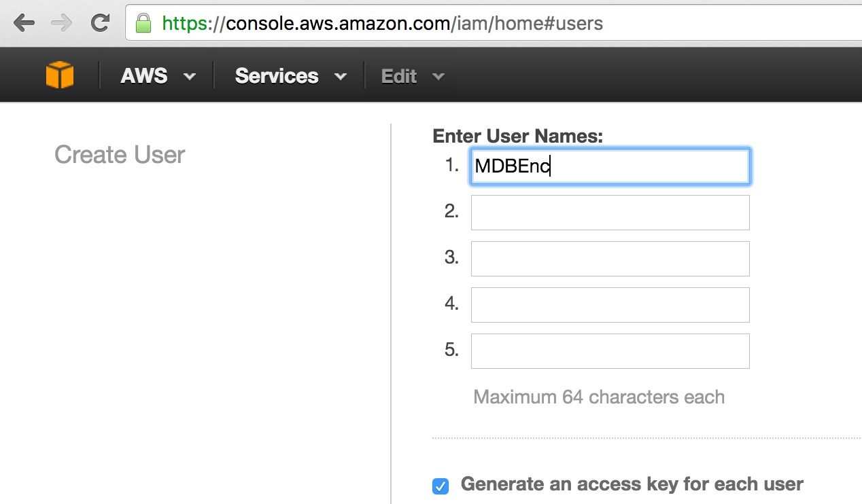The width and height of the screenshot is (862, 504).
Task: Uncheck Generate an access key checkbox
Action: coord(441,486)
